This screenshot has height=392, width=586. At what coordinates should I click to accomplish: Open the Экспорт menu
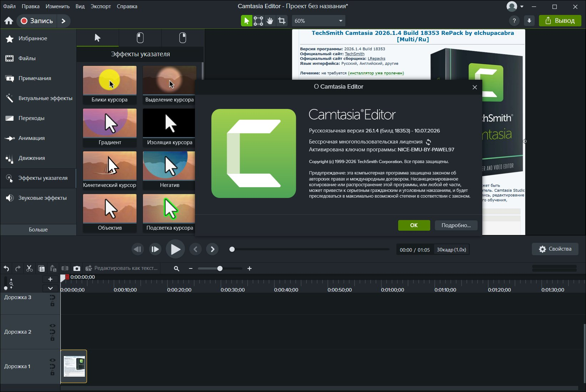pos(101,6)
